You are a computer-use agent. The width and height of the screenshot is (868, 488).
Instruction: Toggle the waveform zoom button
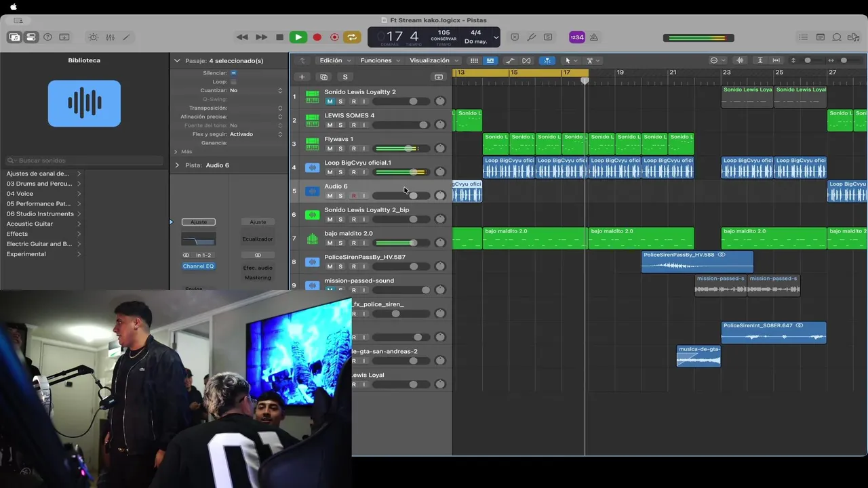739,60
